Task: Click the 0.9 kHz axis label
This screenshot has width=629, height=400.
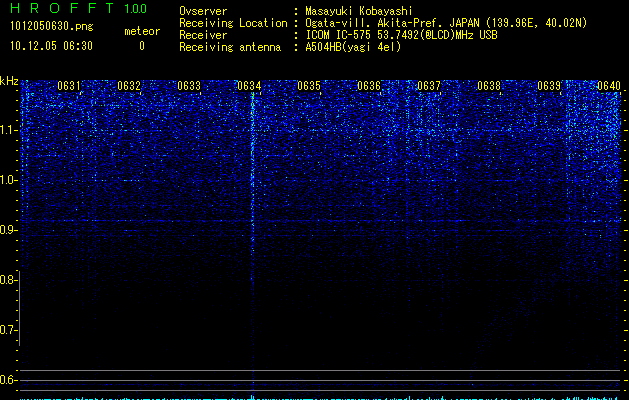Action: coord(7,230)
